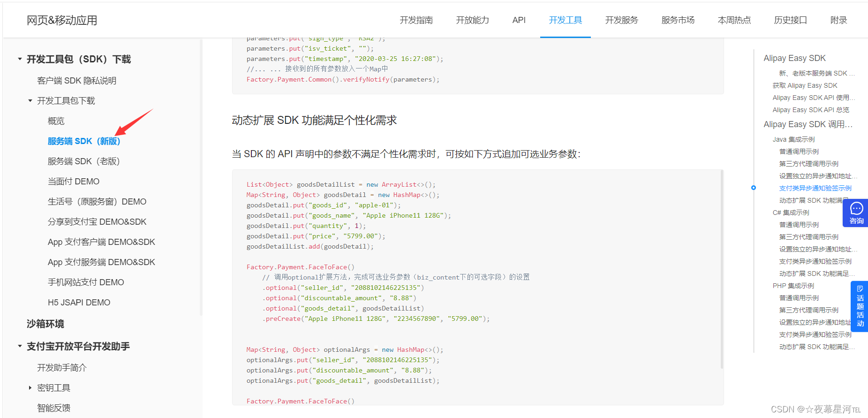Image resolution: width=868 pixels, height=418 pixels.
Task: Open the 历史接口 top tab
Action: pyautogui.click(x=791, y=20)
